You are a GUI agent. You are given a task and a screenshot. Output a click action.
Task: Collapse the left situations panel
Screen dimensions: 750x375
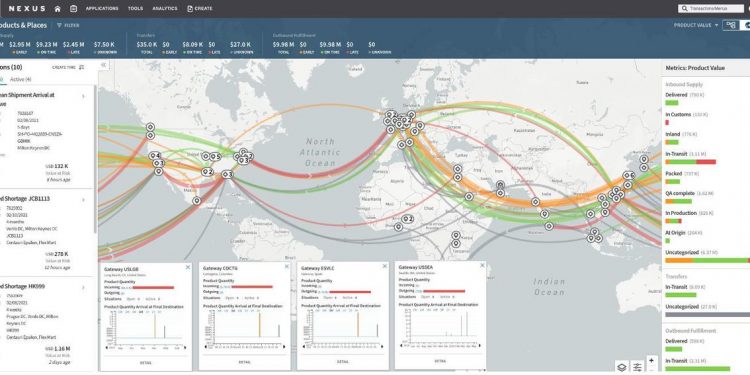click(103, 65)
